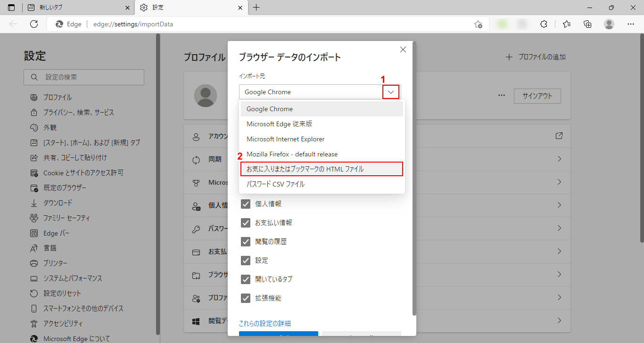This screenshot has width=644, height=343.
Task: Open システムとパフォーマンス settings
Action: [66, 278]
